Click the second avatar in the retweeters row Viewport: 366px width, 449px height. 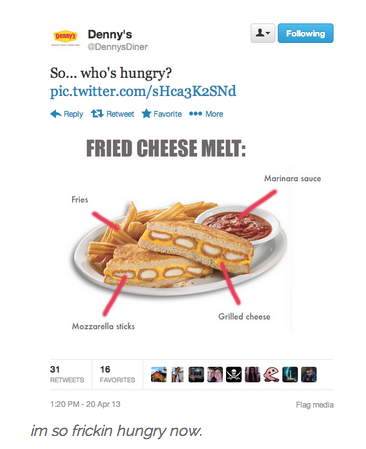(177, 374)
